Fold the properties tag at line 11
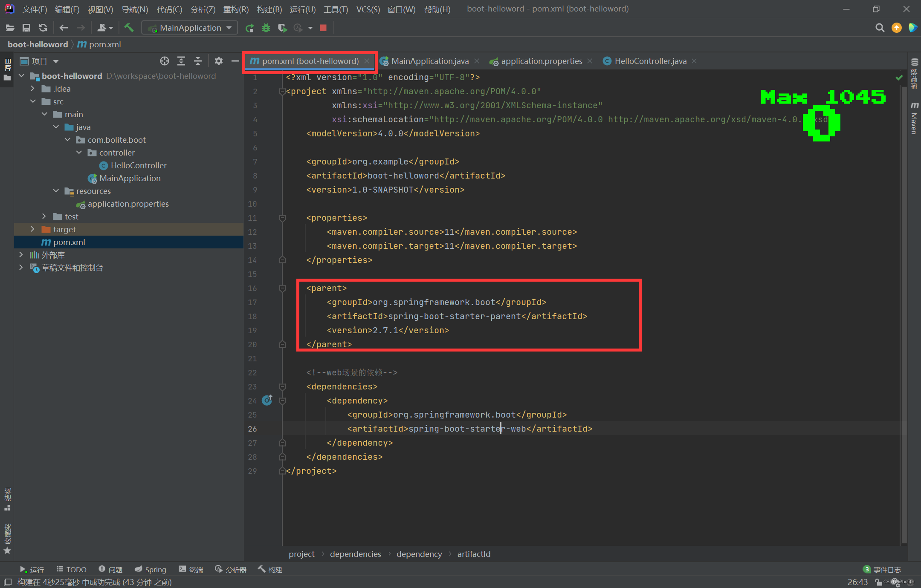The height and width of the screenshot is (588, 921). [x=282, y=218]
